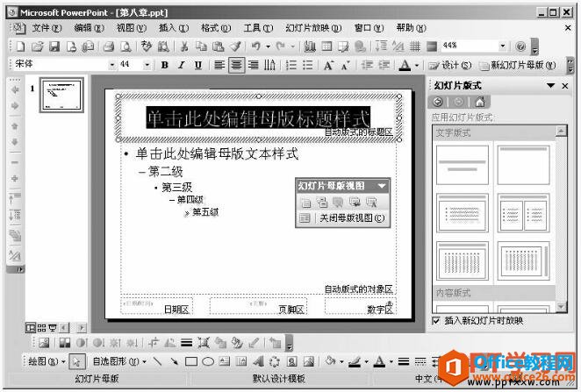The height and width of the screenshot is (392, 581).
Task: Open the 工具 menu
Action: [x=258, y=28]
